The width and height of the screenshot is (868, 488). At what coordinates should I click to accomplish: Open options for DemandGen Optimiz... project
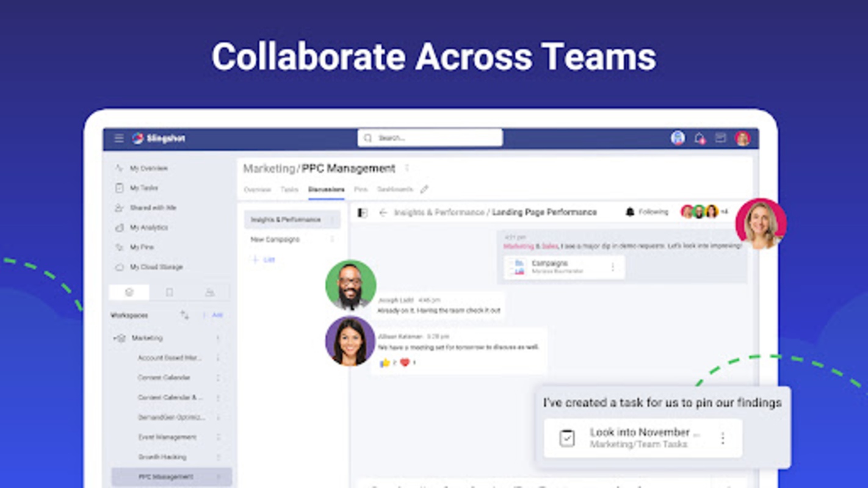pyautogui.click(x=218, y=417)
